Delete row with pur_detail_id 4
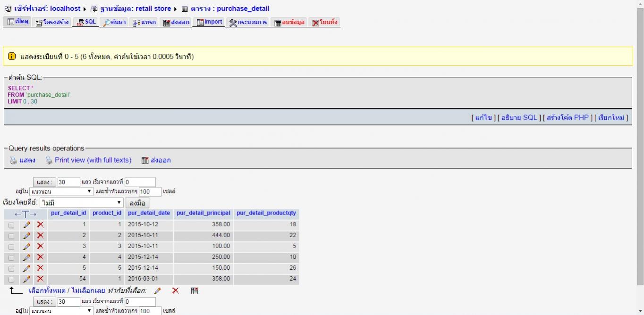 coord(40,257)
